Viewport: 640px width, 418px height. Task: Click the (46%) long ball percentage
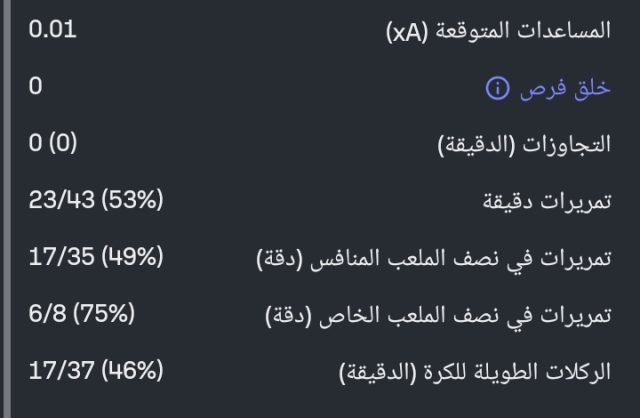132,371
